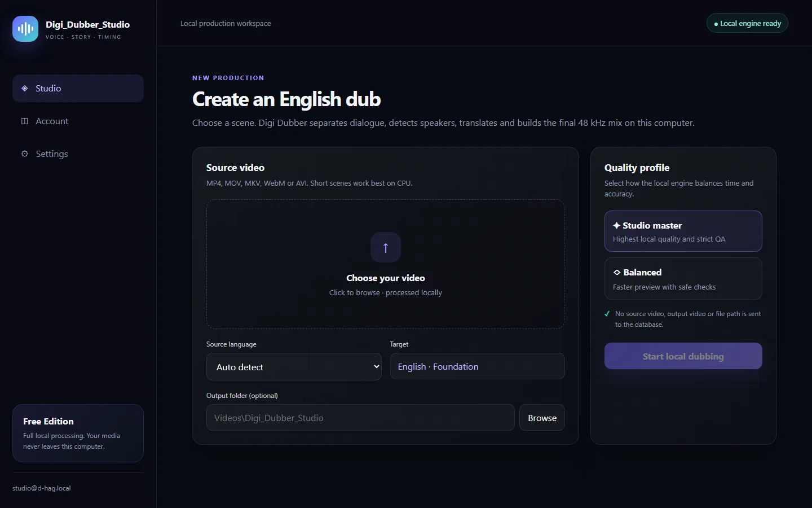Click the diamond icon on Balanced
The image size is (812, 508).
click(x=617, y=272)
